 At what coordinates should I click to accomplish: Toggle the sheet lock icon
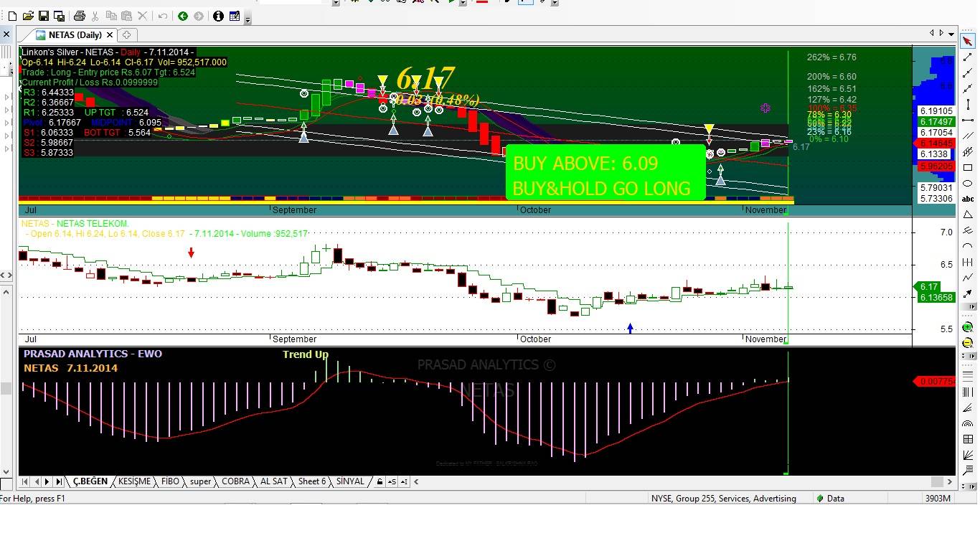point(380,481)
